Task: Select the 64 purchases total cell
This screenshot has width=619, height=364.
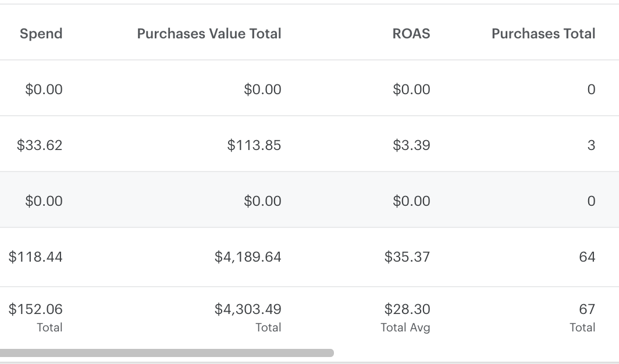Action: [x=587, y=257]
